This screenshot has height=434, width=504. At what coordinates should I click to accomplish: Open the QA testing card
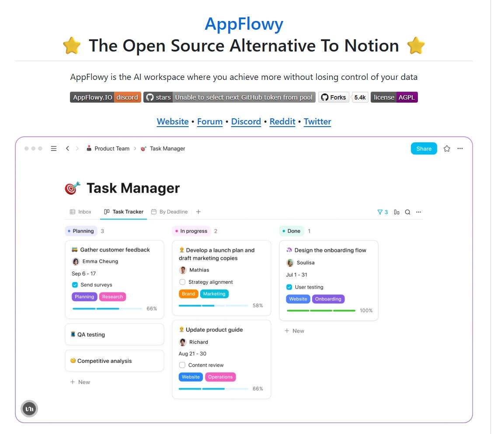click(x=115, y=334)
